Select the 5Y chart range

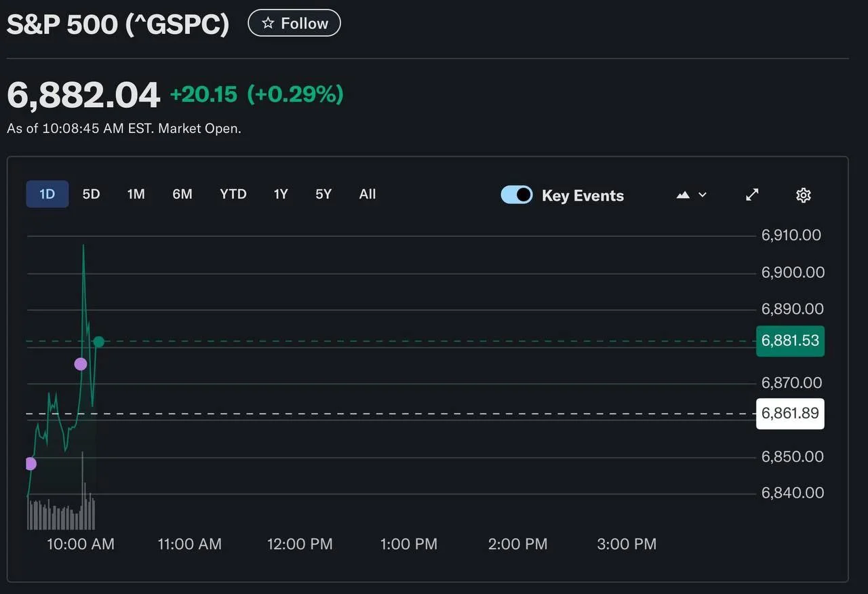click(323, 194)
